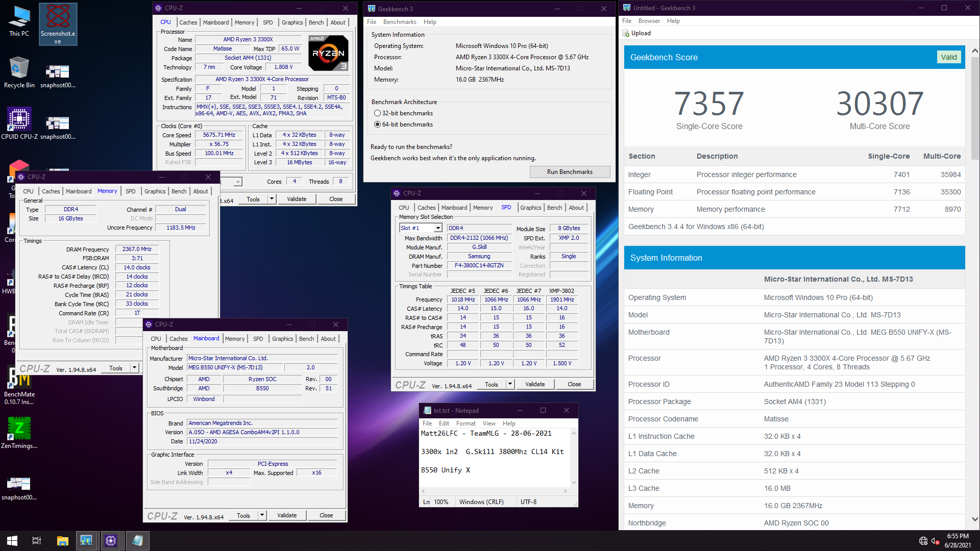Expand Tools dropdown arrow in CPU-Z Mainboard window
This screenshot has height=551, width=980.
pos(262,515)
